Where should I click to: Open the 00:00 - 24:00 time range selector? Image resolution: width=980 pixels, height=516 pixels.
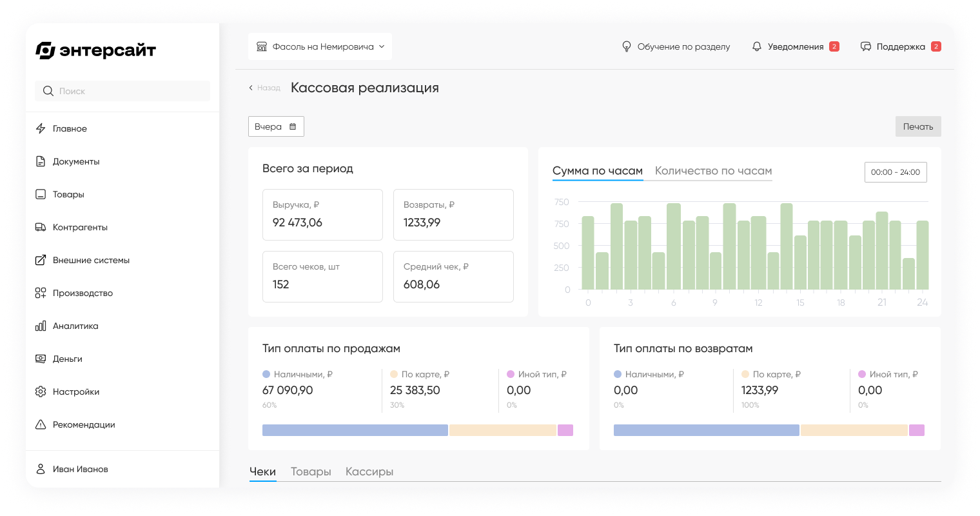896,172
